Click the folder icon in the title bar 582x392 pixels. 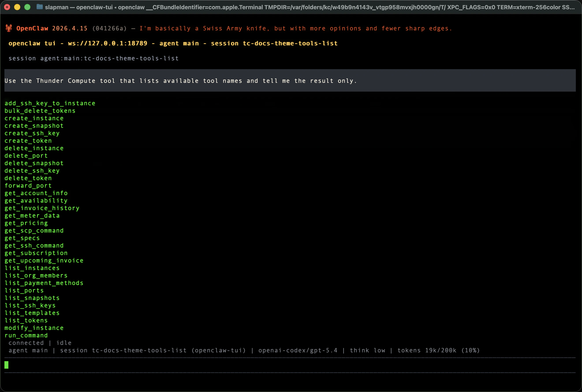pyautogui.click(x=39, y=7)
